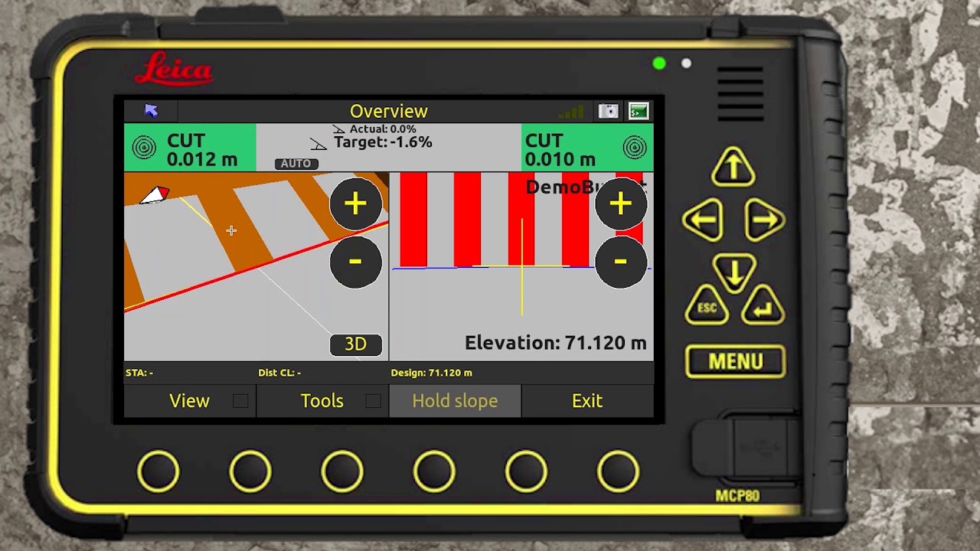Toggle the AUTO mode indicator
The width and height of the screenshot is (980, 551).
pyautogui.click(x=296, y=163)
